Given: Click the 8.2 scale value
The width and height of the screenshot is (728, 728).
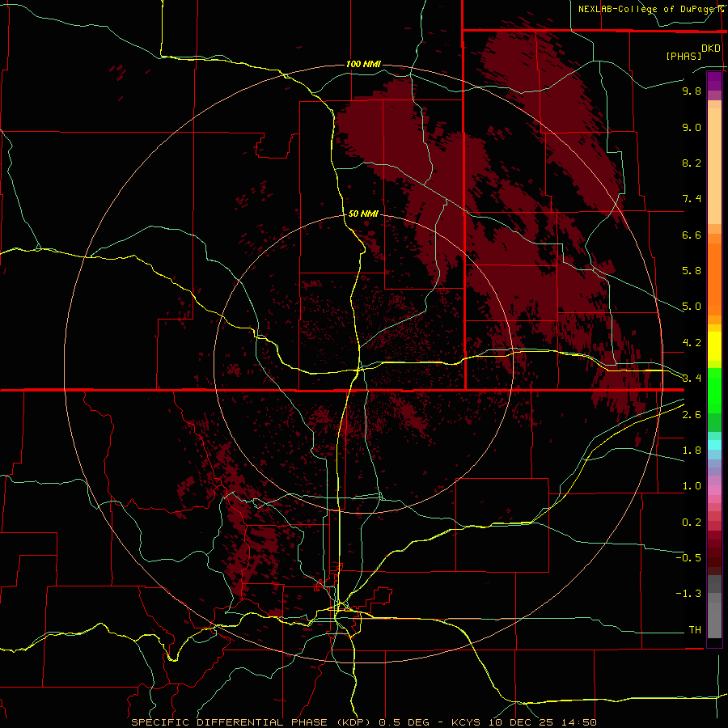Looking at the screenshot, I should pyautogui.click(x=692, y=163).
